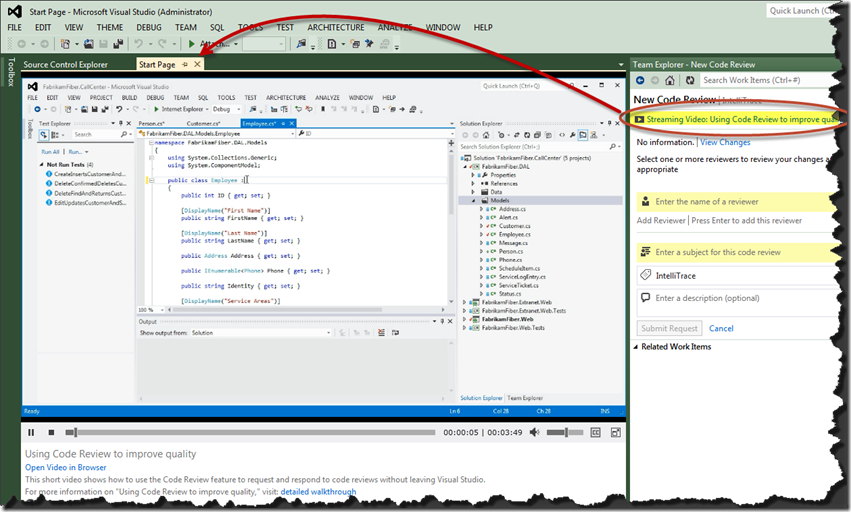Open the Redo history dropdown

pyautogui.click(x=174, y=45)
